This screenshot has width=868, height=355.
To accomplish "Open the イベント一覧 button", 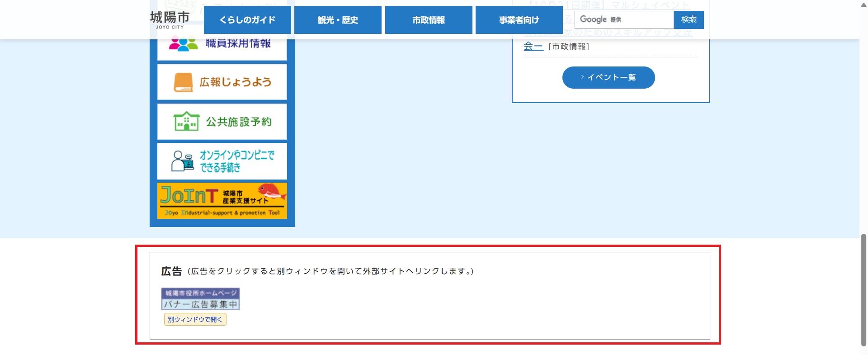I will click(x=608, y=77).
